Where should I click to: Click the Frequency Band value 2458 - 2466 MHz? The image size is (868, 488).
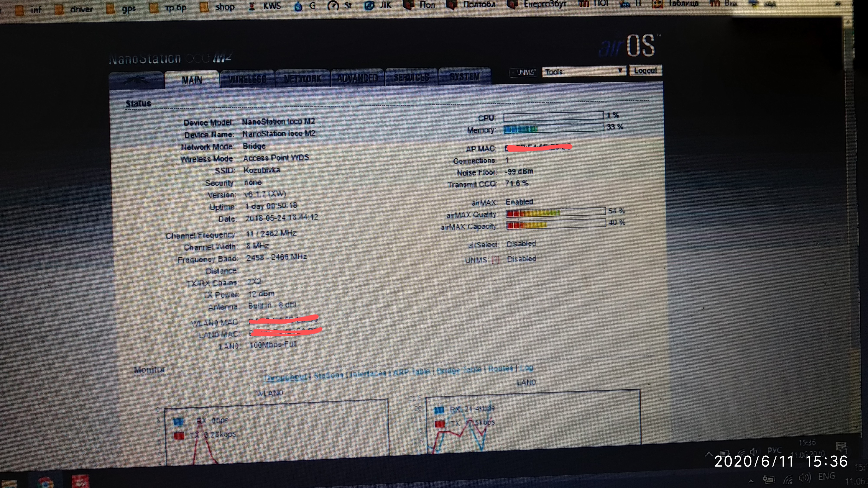coord(276,257)
